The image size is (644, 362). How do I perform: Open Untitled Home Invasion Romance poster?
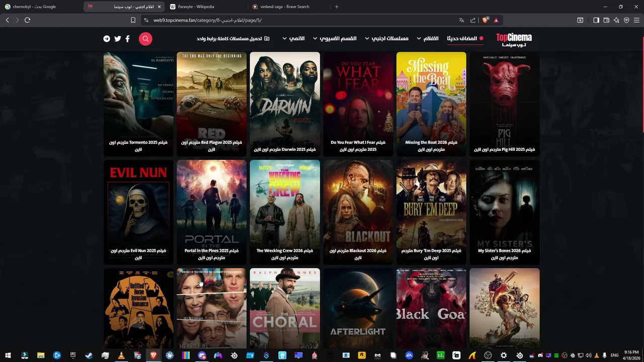[138, 308]
